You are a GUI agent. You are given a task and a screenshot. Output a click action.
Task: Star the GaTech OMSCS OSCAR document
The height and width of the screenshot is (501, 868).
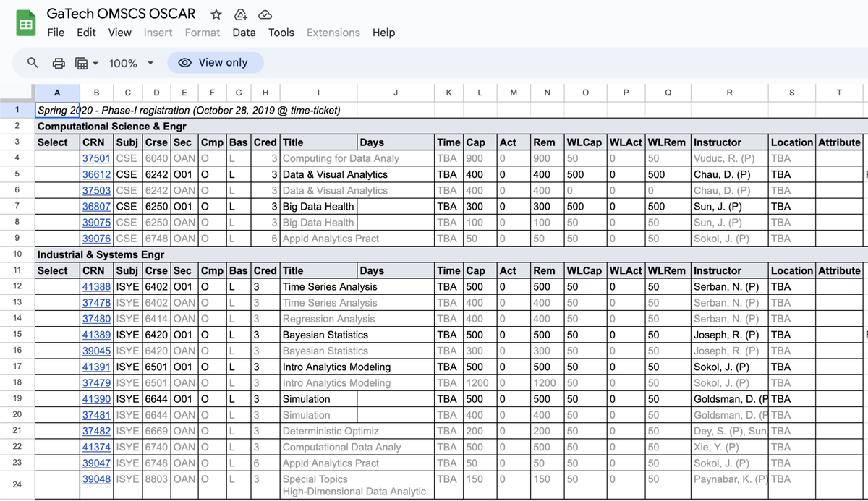216,14
